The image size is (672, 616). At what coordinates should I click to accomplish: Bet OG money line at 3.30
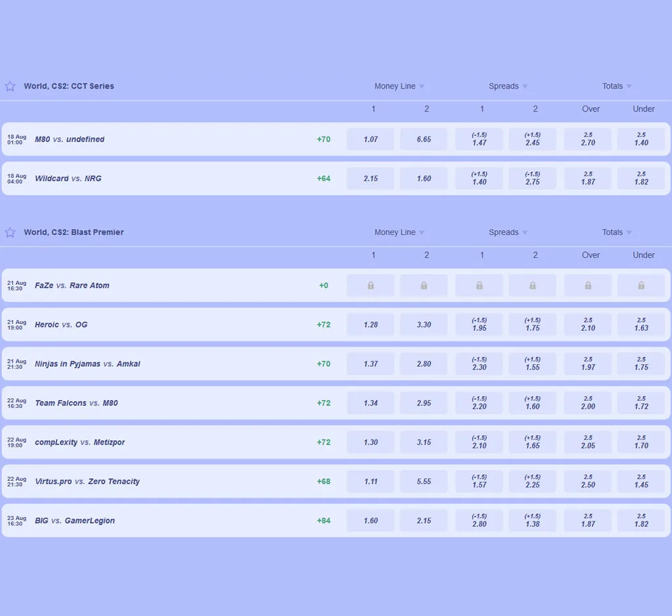tap(424, 325)
